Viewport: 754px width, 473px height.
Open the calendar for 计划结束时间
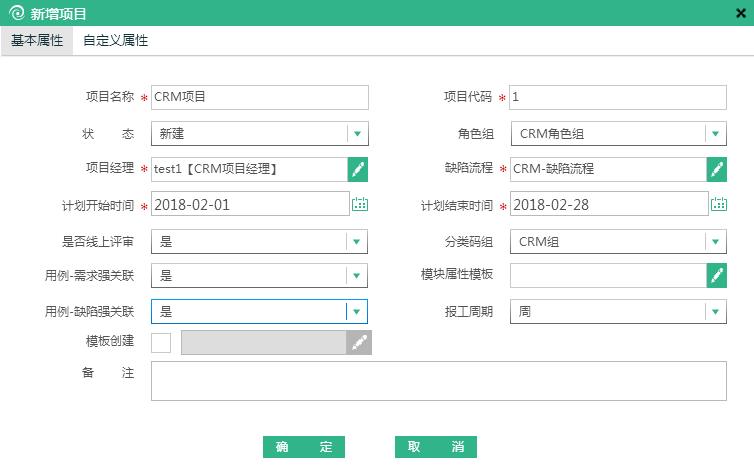pyautogui.click(x=719, y=204)
